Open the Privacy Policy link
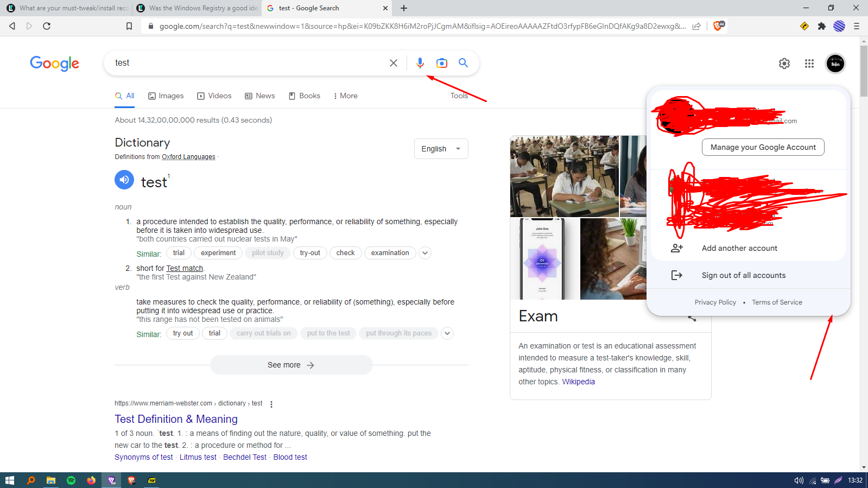868x488 pixels. (715, 302)
